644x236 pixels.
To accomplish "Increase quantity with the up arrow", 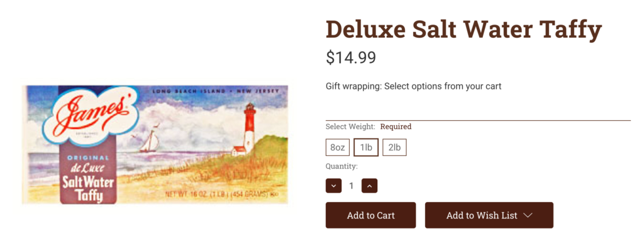I will point(369,186).
